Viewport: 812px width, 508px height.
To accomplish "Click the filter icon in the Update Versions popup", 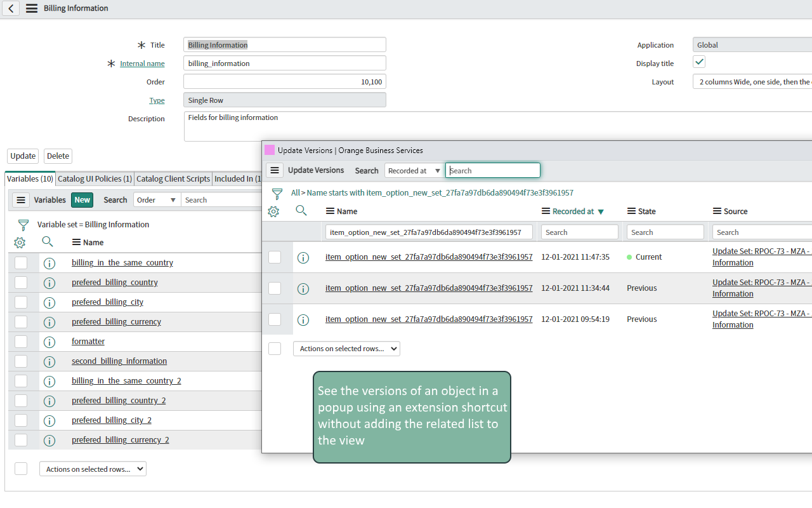I will coord(277,194).
